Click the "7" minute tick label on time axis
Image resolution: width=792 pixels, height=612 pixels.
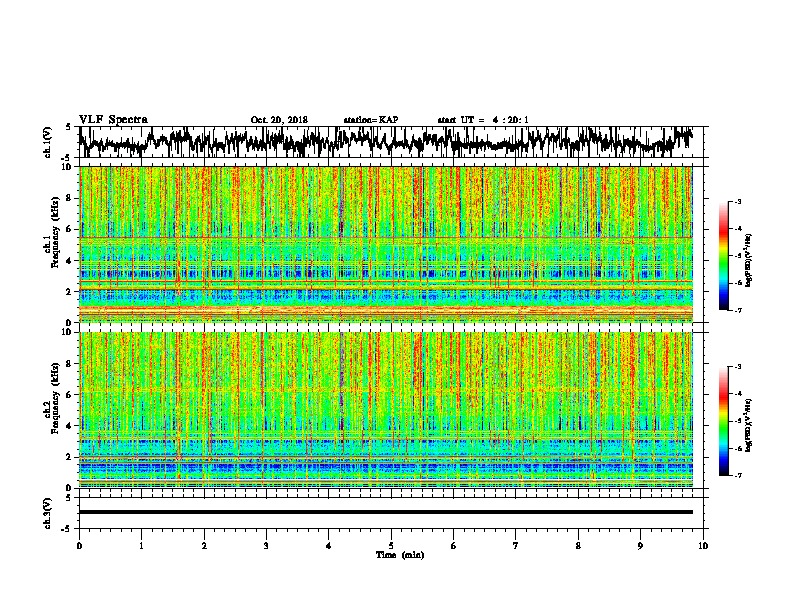pos(516,546)
